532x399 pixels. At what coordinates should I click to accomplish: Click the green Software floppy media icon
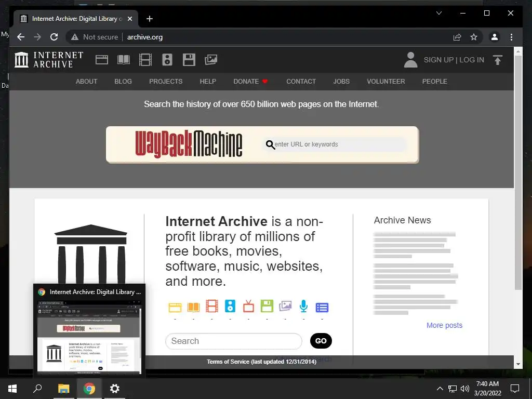267,306
